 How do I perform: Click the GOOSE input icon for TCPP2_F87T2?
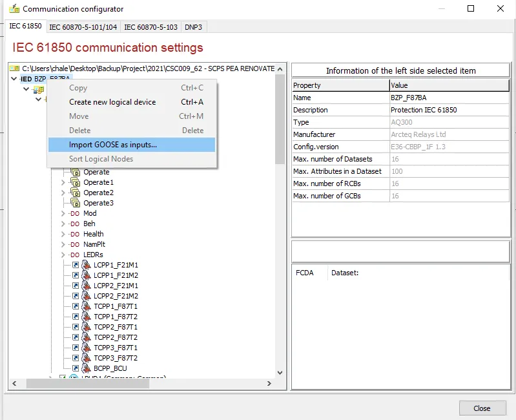[x=87, y=337]
